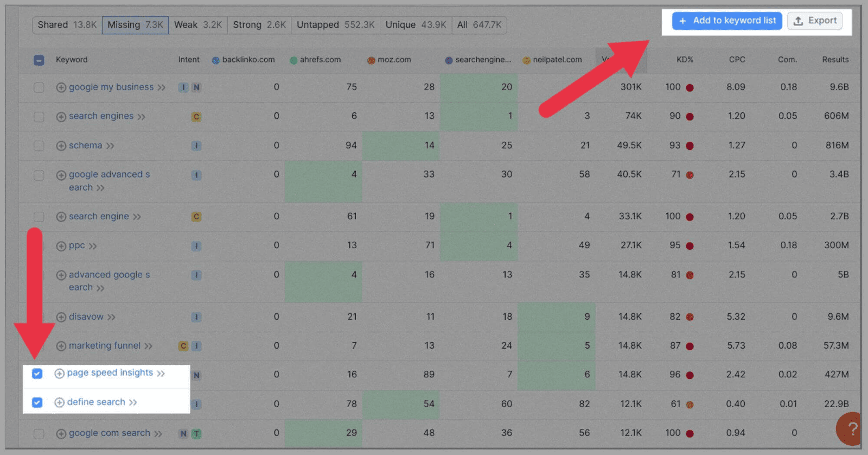868x455 pixels.
Task: Click the I intent badge for schema
Action: point(196,146)
